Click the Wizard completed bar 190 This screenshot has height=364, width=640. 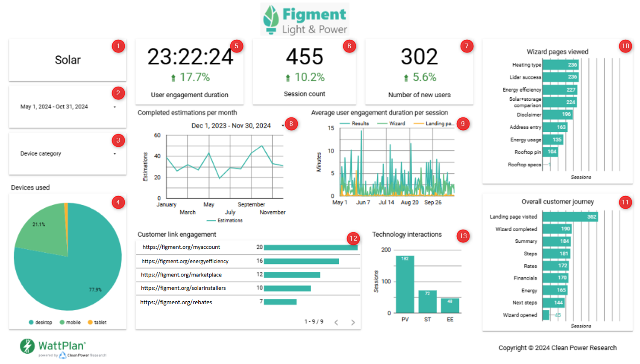click(x=557, y=229)
